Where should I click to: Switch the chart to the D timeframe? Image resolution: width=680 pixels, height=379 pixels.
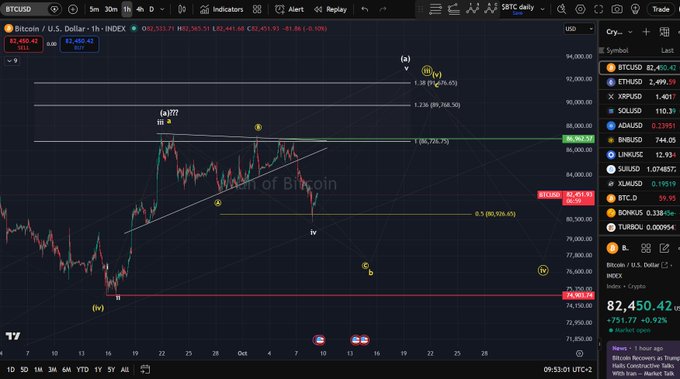pyautogui.click(x=151, y=9)
